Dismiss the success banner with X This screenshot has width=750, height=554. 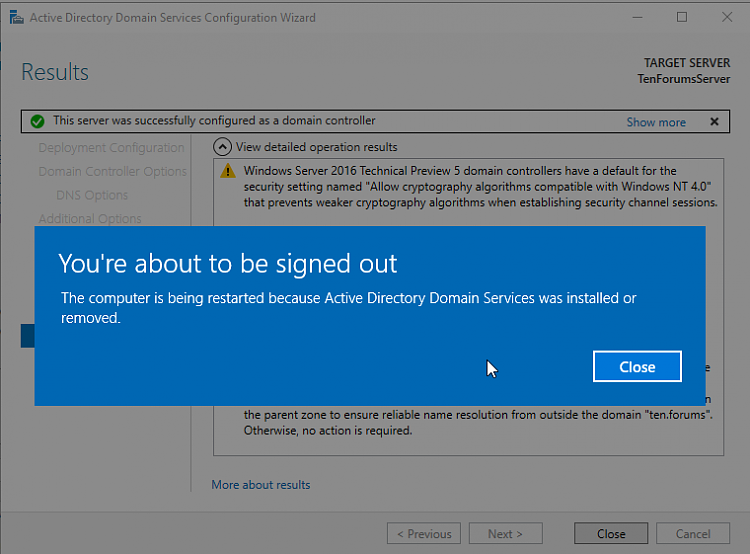coord(714,122)
